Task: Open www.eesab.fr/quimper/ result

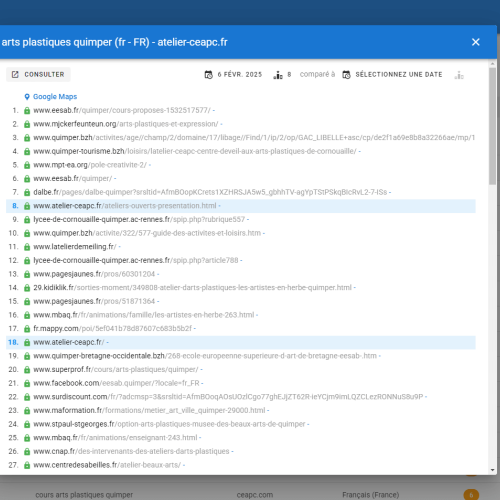Action: (73, 179)
